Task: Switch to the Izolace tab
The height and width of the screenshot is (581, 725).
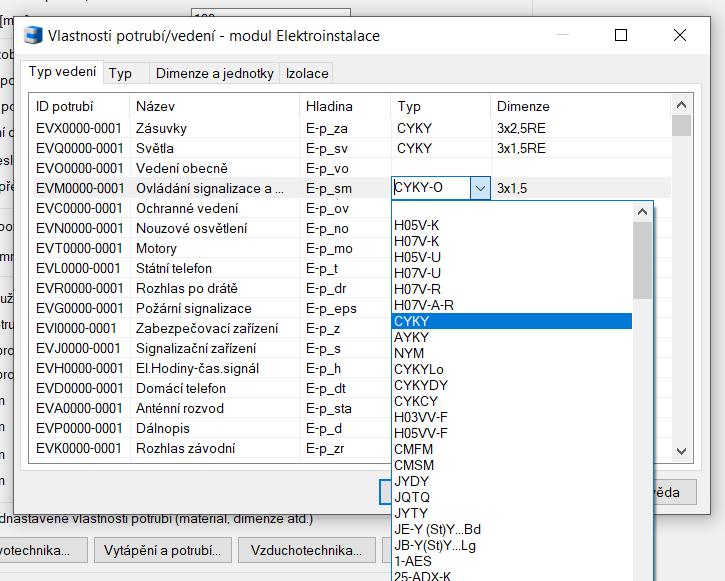Action: pyautogui.click(x=307, y=73)
